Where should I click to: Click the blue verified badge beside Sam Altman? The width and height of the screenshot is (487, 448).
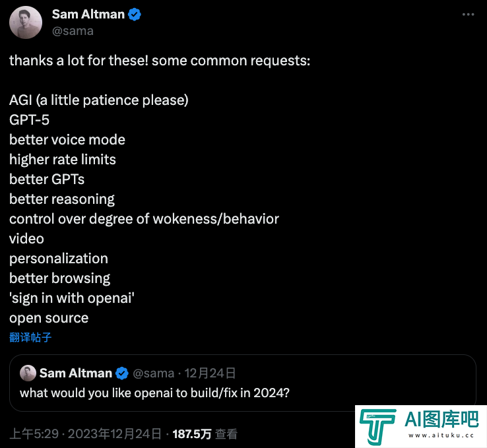click(x=135, y=15)
